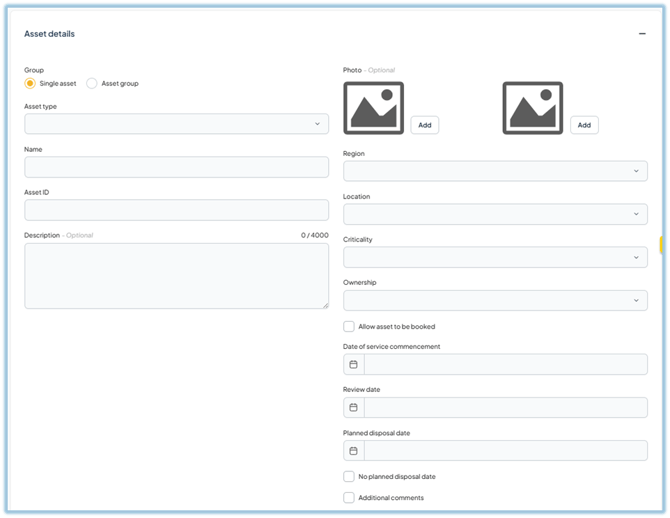Click into the Name input field
The image size is (670, 518).
176,167
